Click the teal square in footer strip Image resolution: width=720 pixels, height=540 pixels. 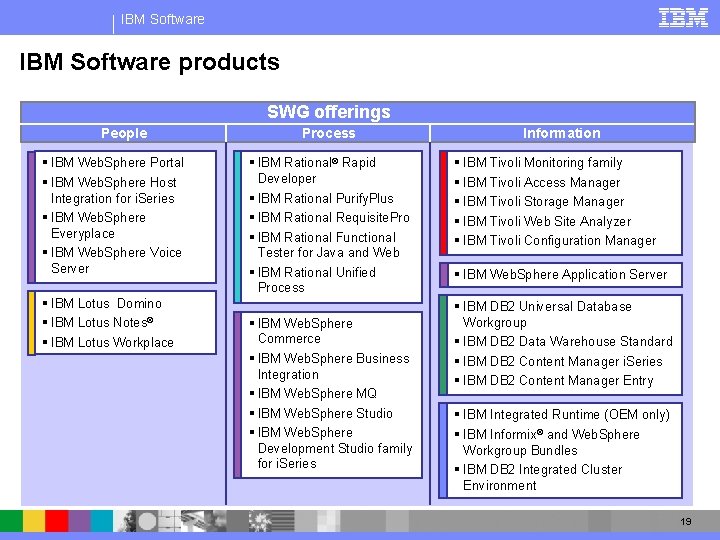(x=101, y=521)
